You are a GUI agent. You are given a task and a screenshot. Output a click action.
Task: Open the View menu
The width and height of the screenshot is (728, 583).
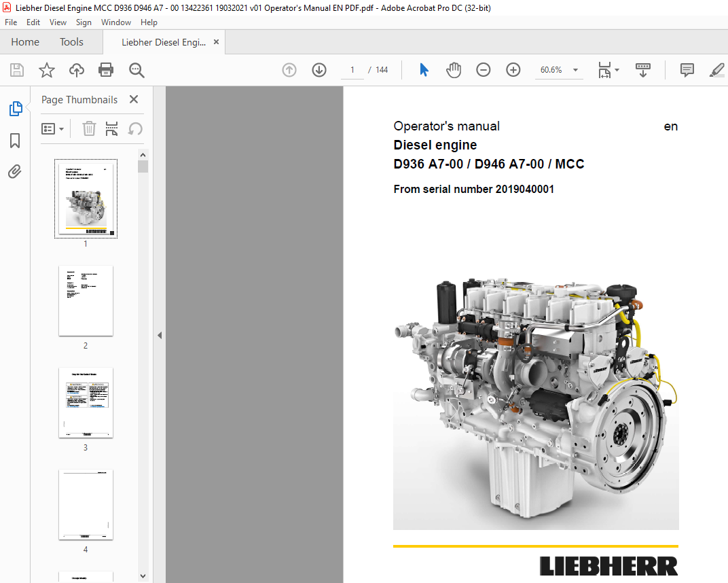click(58, 22)
